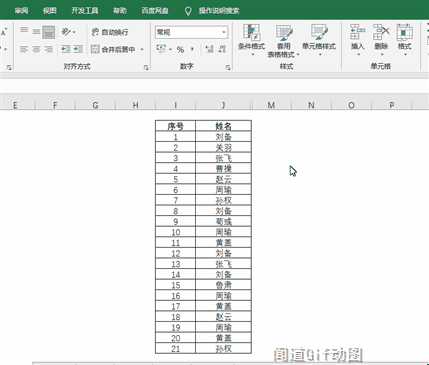Open 开发工具 developer tab
The width and height of the screenshot is (429, 365).
(x=85, y=11)
